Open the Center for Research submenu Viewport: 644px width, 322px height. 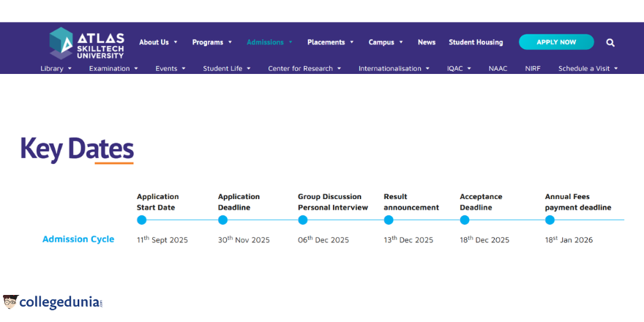(x=300, y=69)
